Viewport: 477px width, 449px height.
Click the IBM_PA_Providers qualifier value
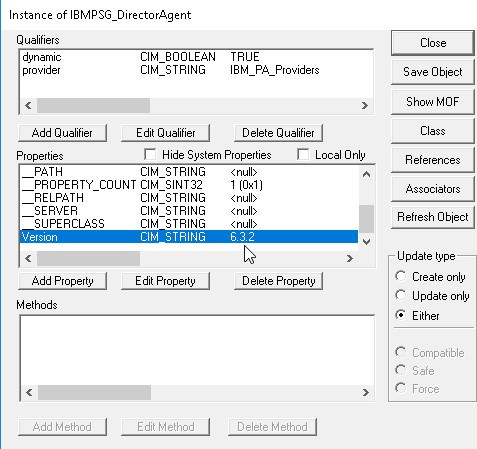[275, 70]
